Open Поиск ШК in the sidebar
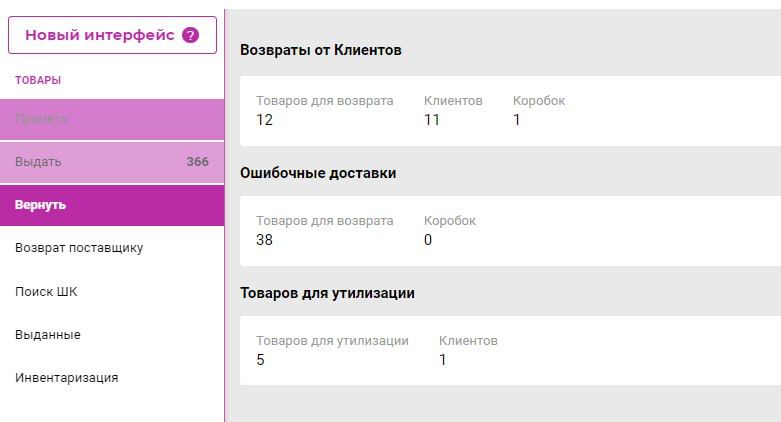 click(46, 292)
